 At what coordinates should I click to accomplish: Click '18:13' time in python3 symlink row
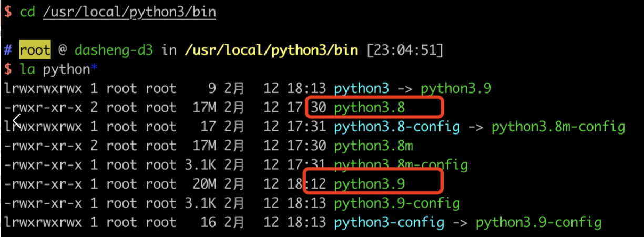point(307,88)
